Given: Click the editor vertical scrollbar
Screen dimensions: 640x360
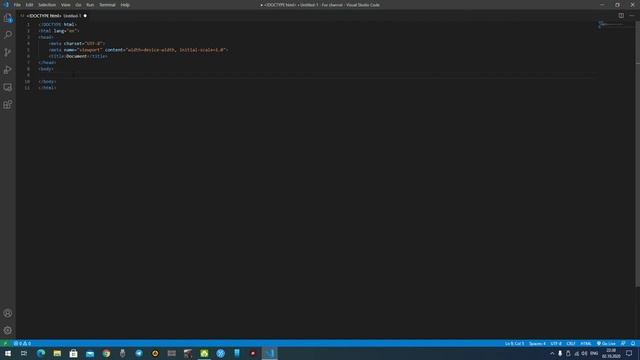Looking at the screenshot, I should tap(638, 154).
